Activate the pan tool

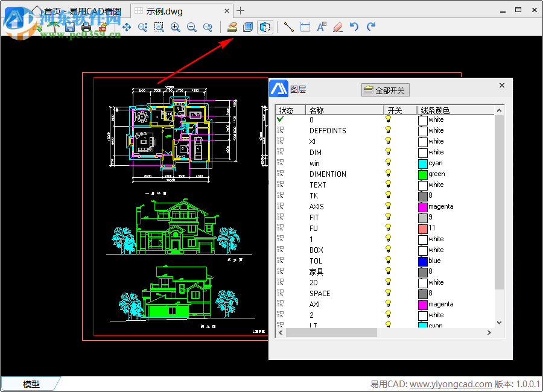tap(126, 27)
